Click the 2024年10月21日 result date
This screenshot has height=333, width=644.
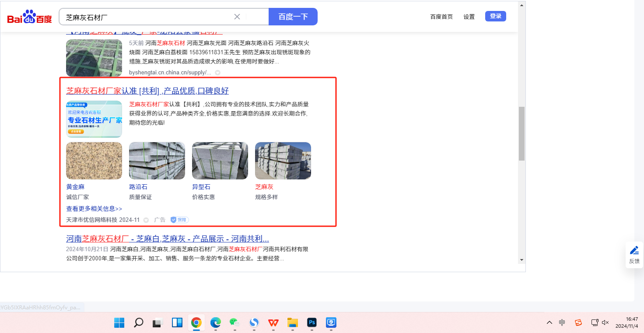click(x=87, y=249)
